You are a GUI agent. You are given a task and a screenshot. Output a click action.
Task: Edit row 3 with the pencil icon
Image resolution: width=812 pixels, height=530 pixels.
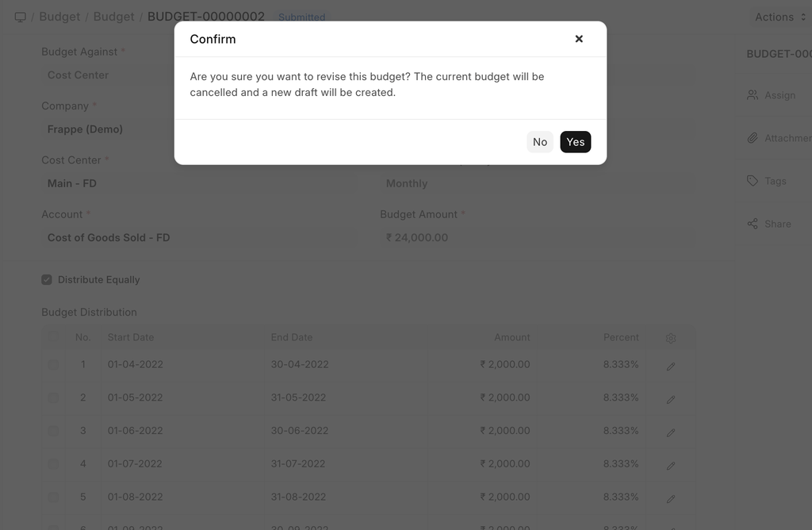click(671, 432)
